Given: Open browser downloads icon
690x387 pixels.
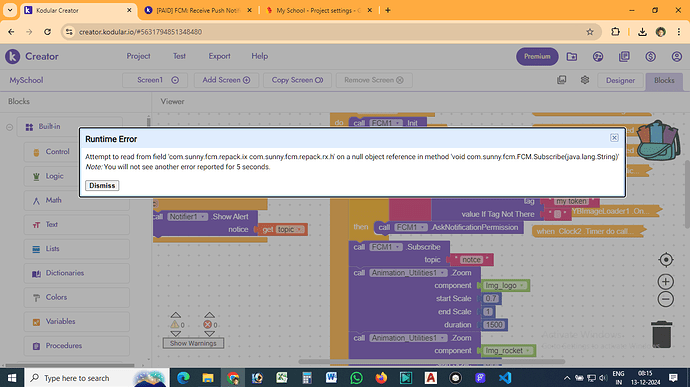Looking at the screenshot, I should tap(642, 32).
